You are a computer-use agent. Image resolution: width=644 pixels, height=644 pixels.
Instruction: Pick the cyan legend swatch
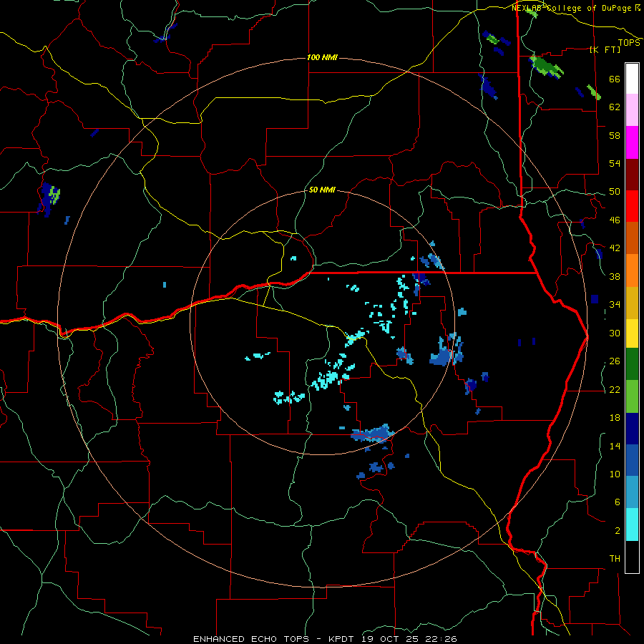tap(632, 525)
